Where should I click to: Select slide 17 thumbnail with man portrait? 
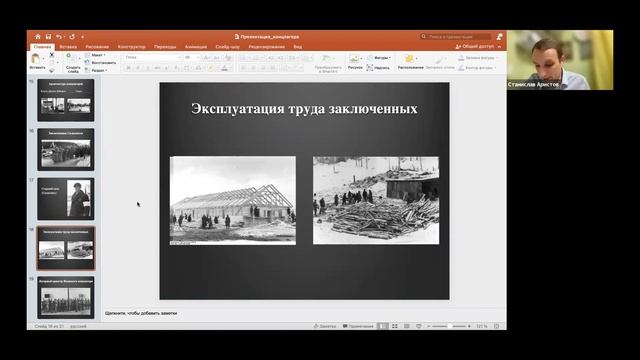pos(66,199)
